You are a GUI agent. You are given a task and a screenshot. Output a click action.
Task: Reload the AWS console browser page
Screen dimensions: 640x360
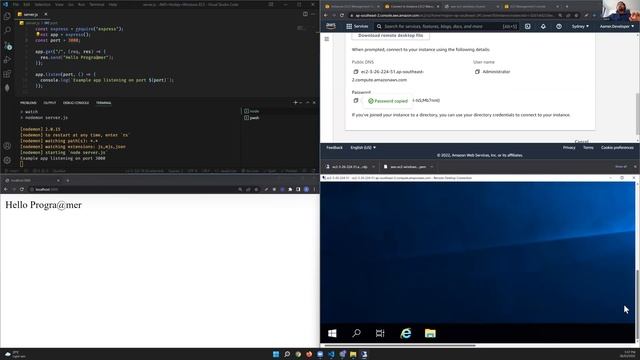(342, 16)
